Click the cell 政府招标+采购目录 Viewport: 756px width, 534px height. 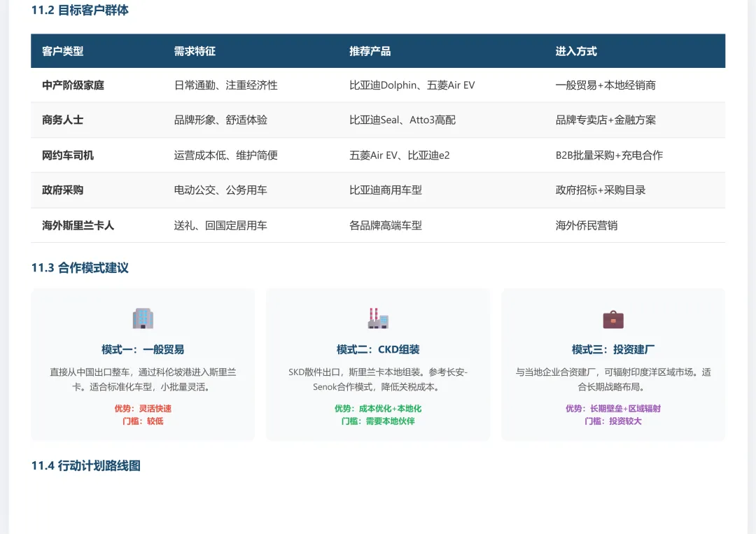[x=601, y=190]
